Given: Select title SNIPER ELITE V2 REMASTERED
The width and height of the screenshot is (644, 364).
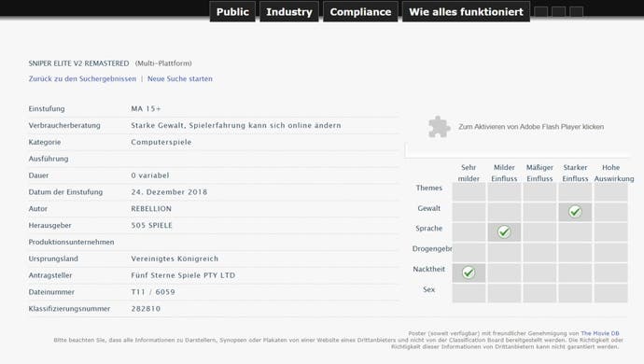Looking at the screenshot, I should pos(78,63).
